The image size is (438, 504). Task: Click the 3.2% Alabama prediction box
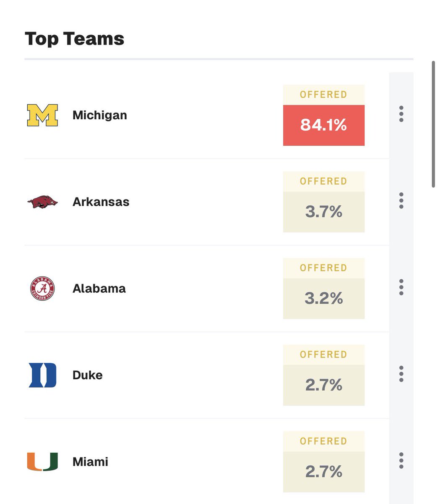click(x=324, y=298)
